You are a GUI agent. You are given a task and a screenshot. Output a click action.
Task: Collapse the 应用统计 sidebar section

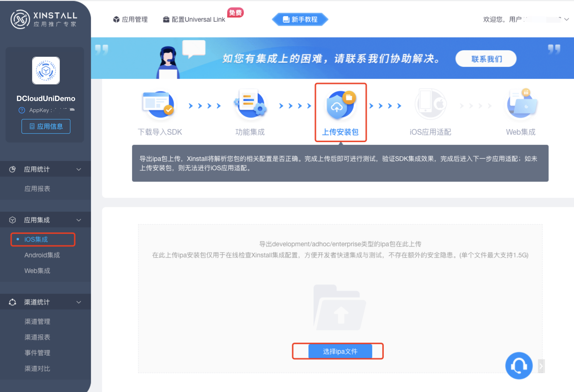[79, 169]
